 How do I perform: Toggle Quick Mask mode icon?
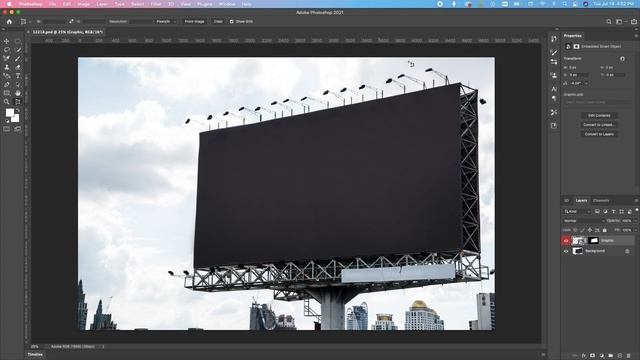(7, 129)
